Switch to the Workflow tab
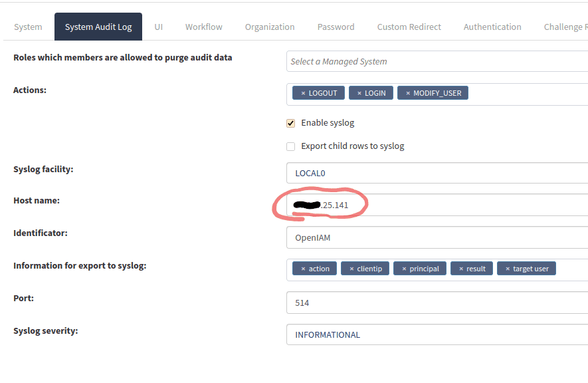Viewport: 588px width, 383px height. [x=204, y=27]
